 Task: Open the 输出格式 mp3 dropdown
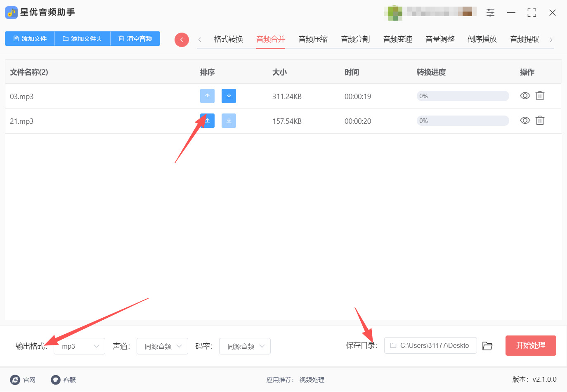click(x=80, y=346)
